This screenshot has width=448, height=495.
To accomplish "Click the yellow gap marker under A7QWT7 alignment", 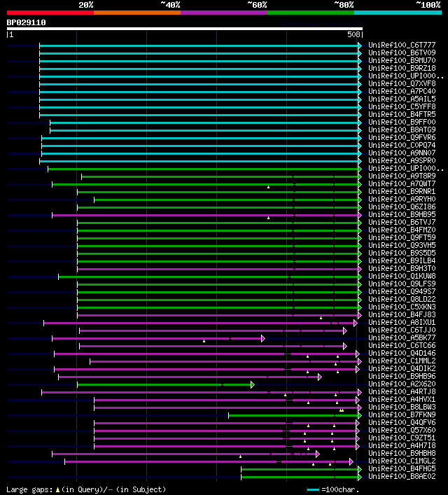I will point(268,187).
